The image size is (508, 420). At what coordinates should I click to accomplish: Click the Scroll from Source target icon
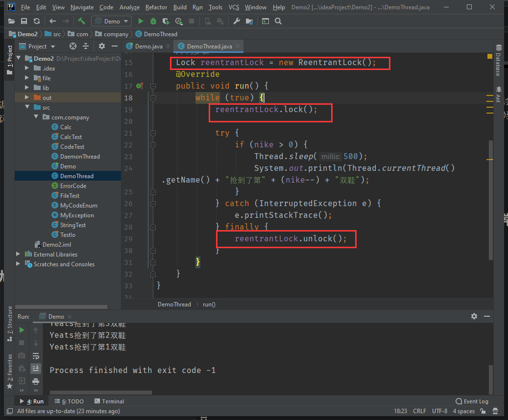coord(73,47)
